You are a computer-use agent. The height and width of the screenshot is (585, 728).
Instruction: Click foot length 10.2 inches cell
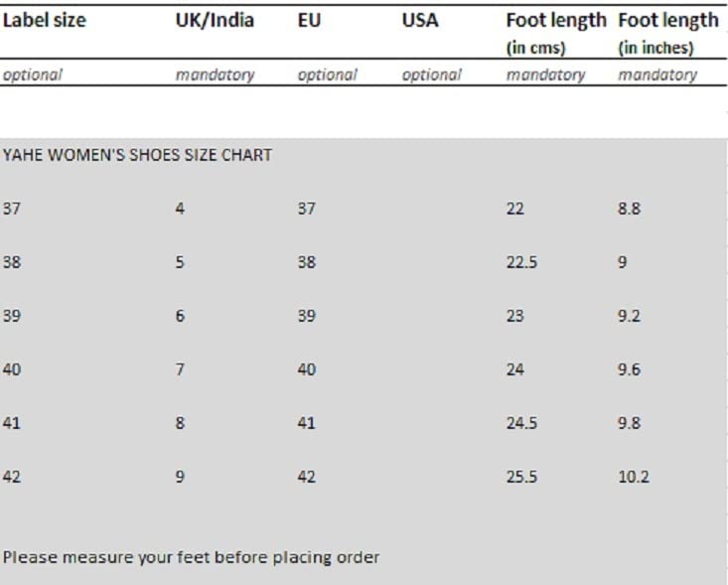(633, 477)
